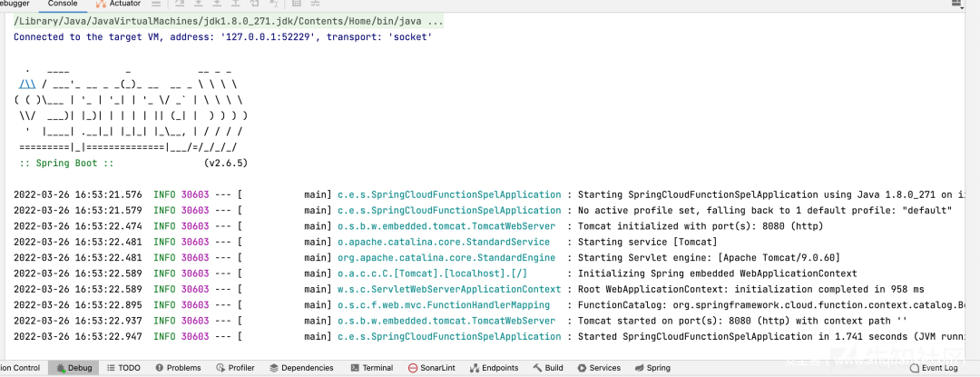The height and width of the screenshot is (377, 980).
Task: Open the Version Control tool window
Action: [x=20, y=368]
